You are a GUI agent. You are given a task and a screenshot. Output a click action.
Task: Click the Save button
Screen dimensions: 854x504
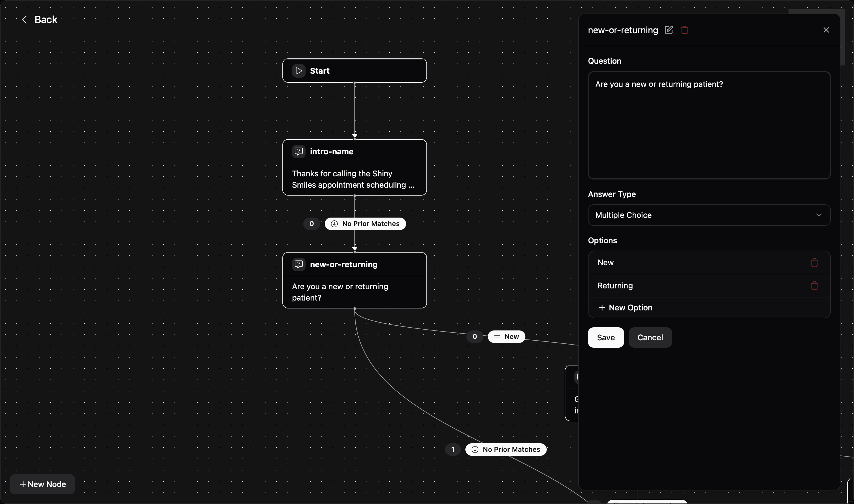click(x=605, y=338)
